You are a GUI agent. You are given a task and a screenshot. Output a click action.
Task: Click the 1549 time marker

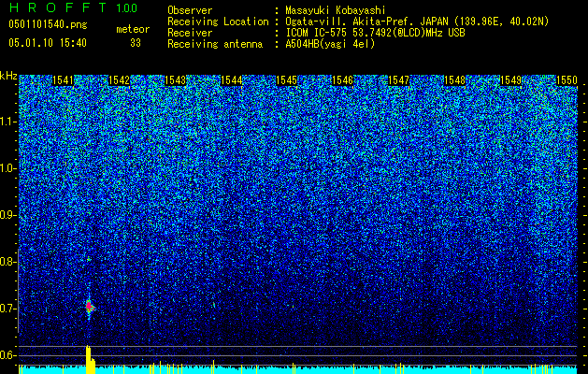[510, 80]
